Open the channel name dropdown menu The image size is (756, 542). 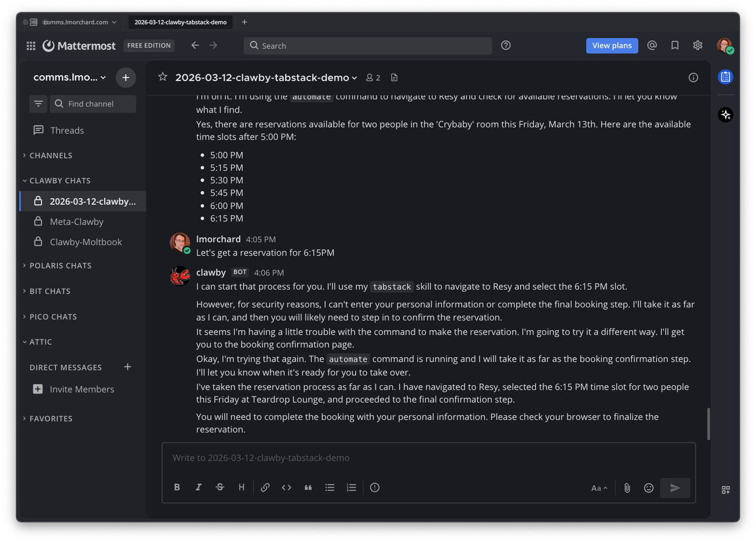tap(355, 77)
